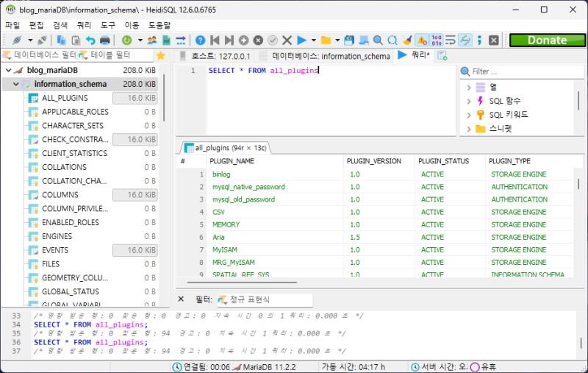Image resolution: width=588 pixels, height=373 pixels.
Task: Click the green Refresh icon
Action: pyautogui.click(x=126, y=40)
